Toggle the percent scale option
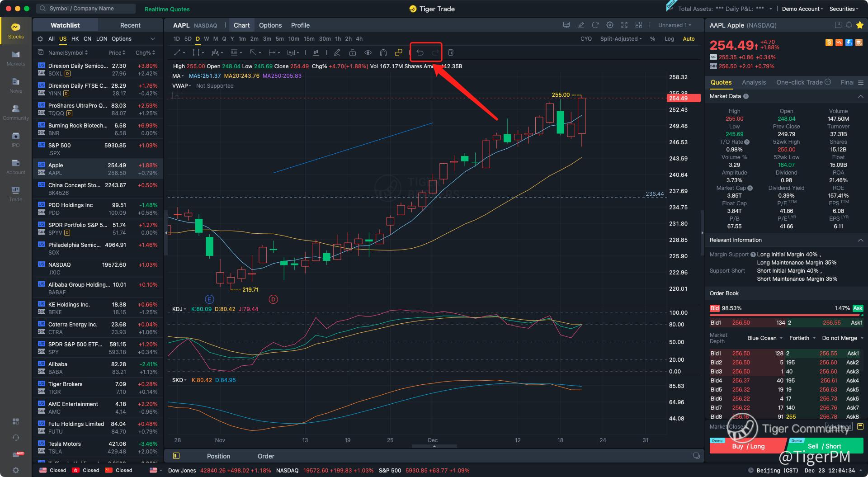Image resolution: width=868 pixels, height=477 pixels. (x=652, y=39)
